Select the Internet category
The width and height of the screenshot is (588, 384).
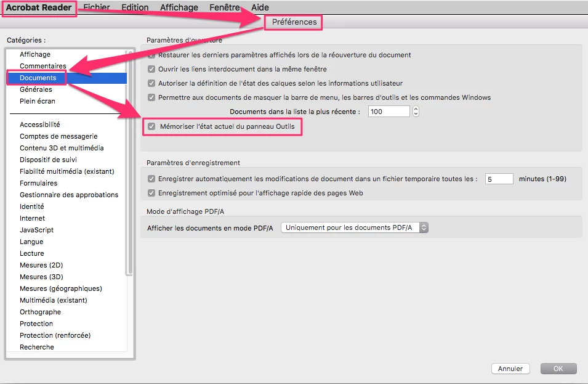tap(32, 218)
